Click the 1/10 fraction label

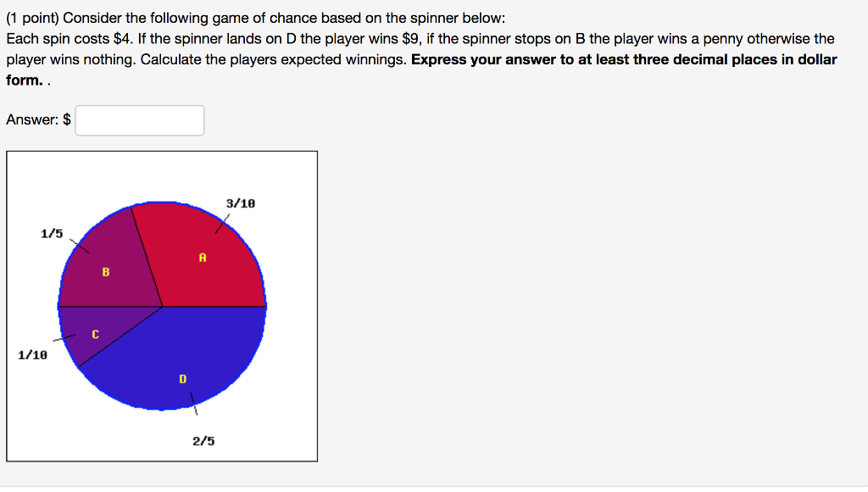pyautogui.click(x=31, y=356)
